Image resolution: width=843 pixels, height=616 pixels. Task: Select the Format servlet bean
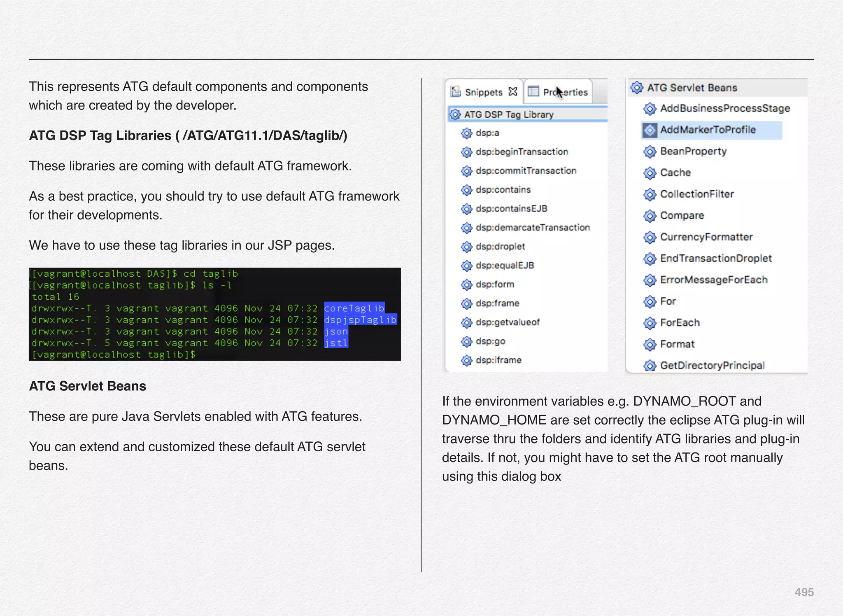tap(677, 344)
